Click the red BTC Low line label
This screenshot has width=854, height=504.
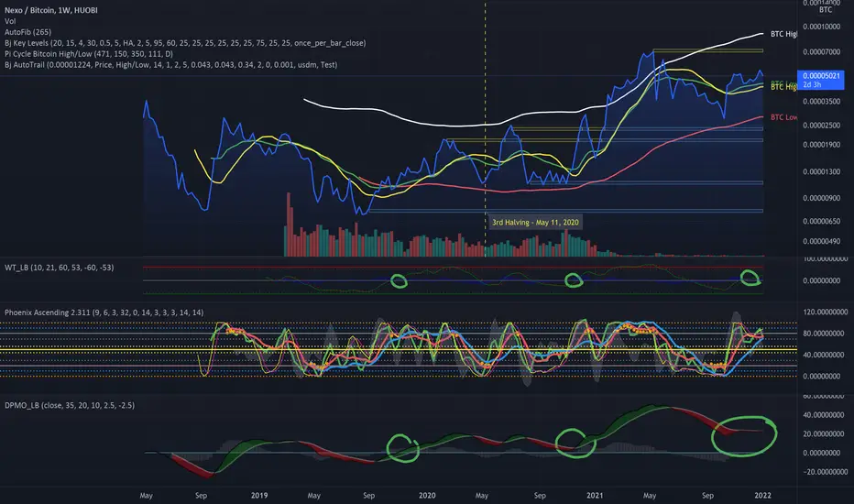[783, 117]
